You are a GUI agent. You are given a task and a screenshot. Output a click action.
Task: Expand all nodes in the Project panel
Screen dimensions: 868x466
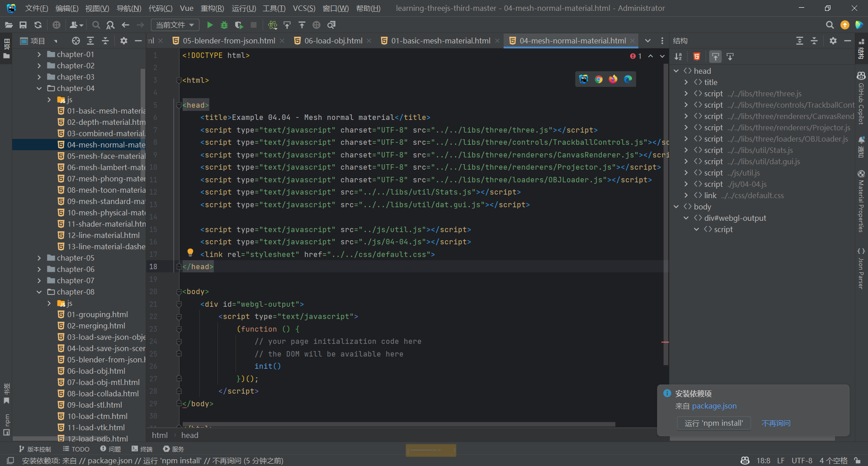[x=90, y=41]
